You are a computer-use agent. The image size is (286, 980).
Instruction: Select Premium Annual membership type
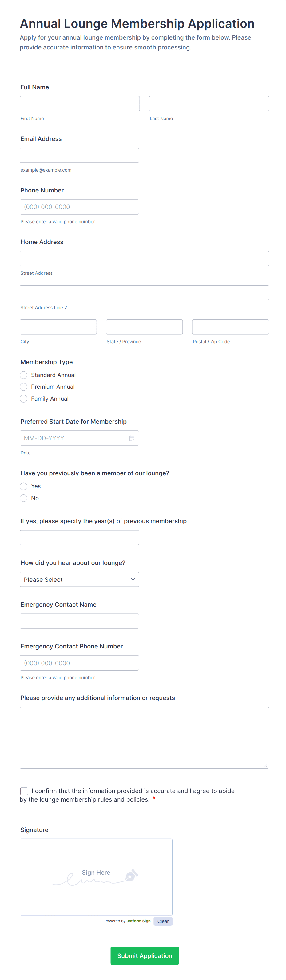[24, 387]
